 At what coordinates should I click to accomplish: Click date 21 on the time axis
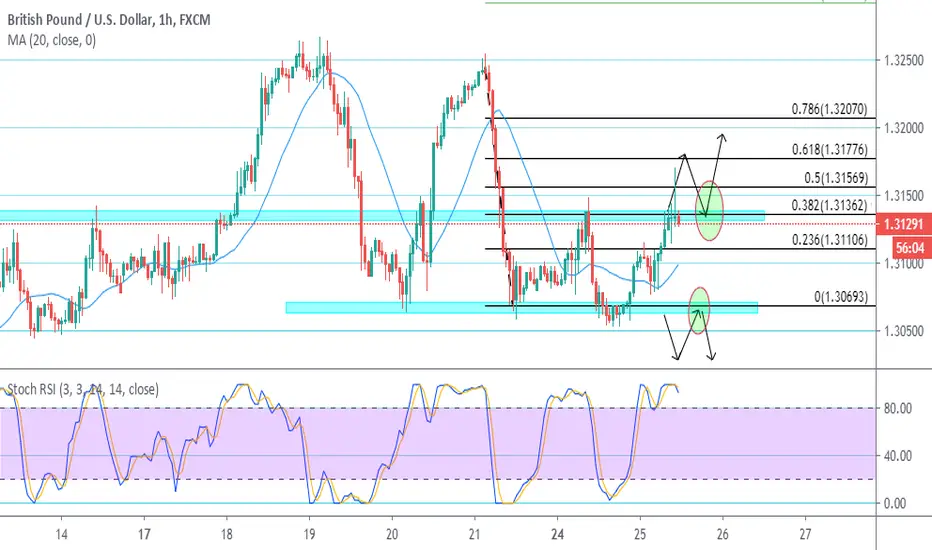(x=474, y=534)
